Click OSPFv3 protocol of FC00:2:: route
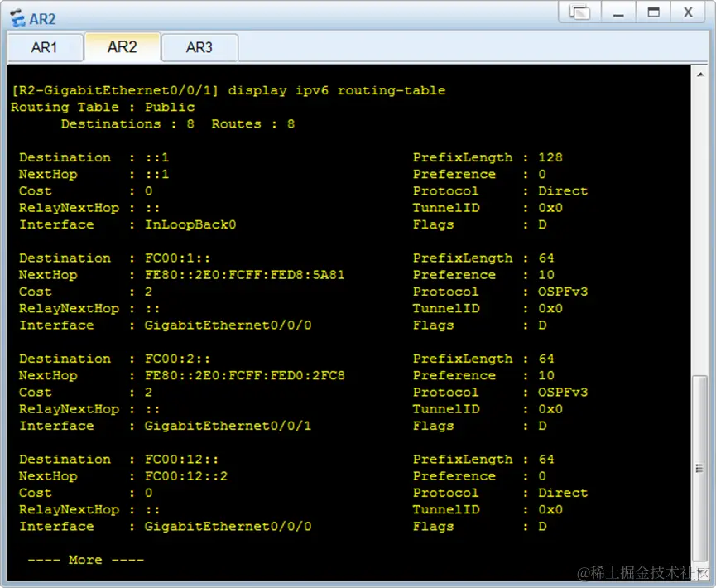 coord(563,392)
